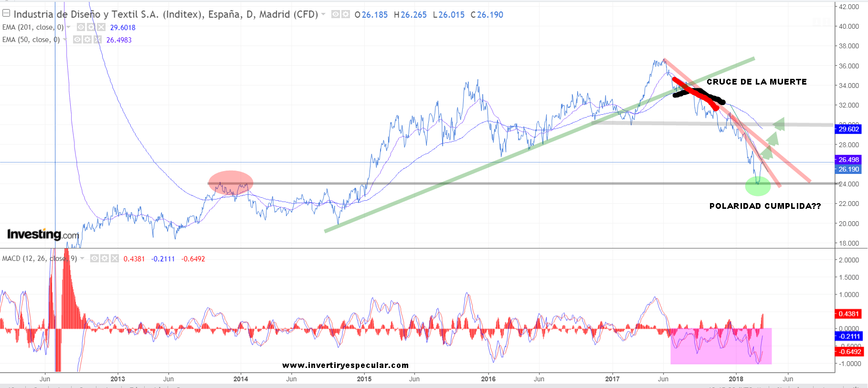Screen dimensions: 868x388
Task: Toggle visibility of Inditex price series
Action: coord(336,14)
